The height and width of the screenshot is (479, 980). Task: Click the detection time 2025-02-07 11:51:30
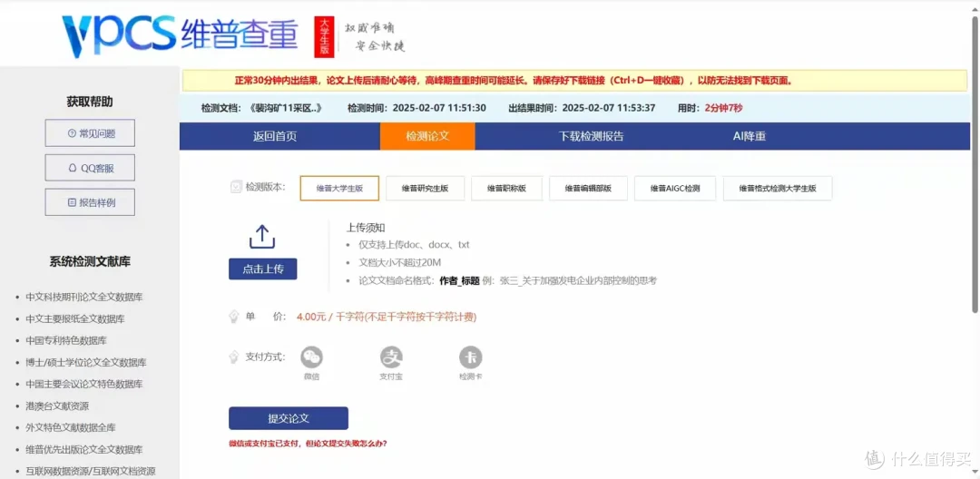pos(439,108)
